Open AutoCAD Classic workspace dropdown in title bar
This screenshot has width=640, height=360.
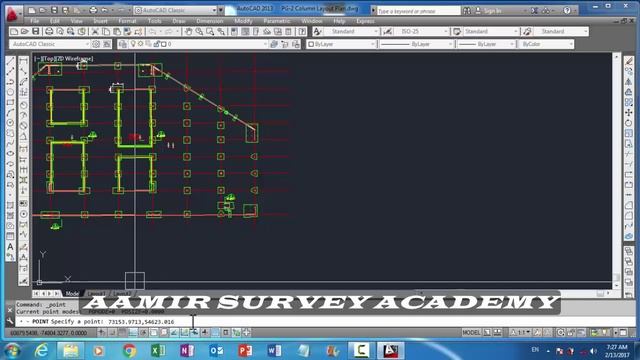click(x=176, y=10)
